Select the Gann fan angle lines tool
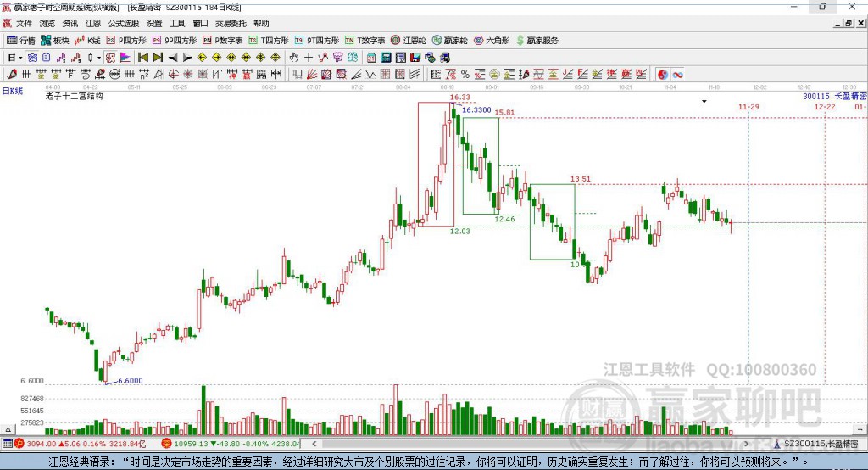This screenshot has width=868, height=470. click(x=312, y=75)
